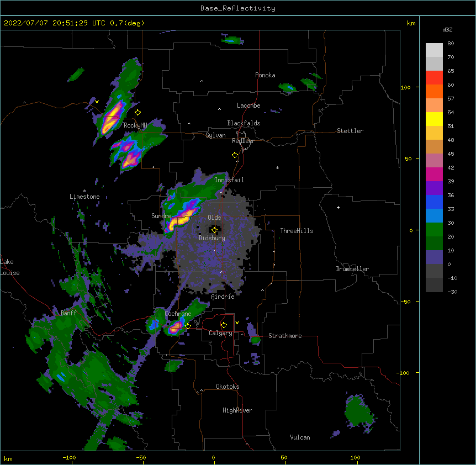This screenshot has width=476, height=465.
Task: Select the dark green 20–10 dBZ swatch
Action: (434, 244)
